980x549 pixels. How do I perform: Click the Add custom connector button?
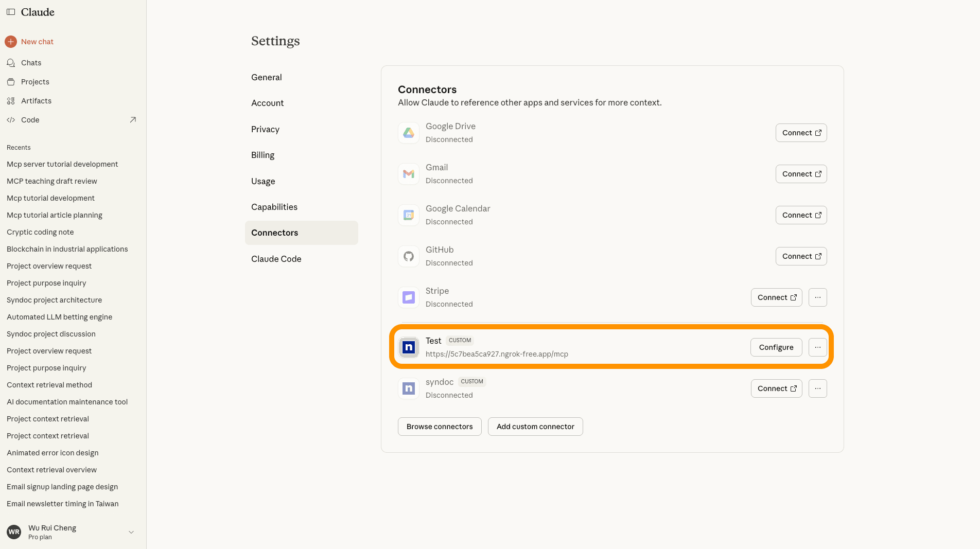pyautogui.click(x=535, y=427)
